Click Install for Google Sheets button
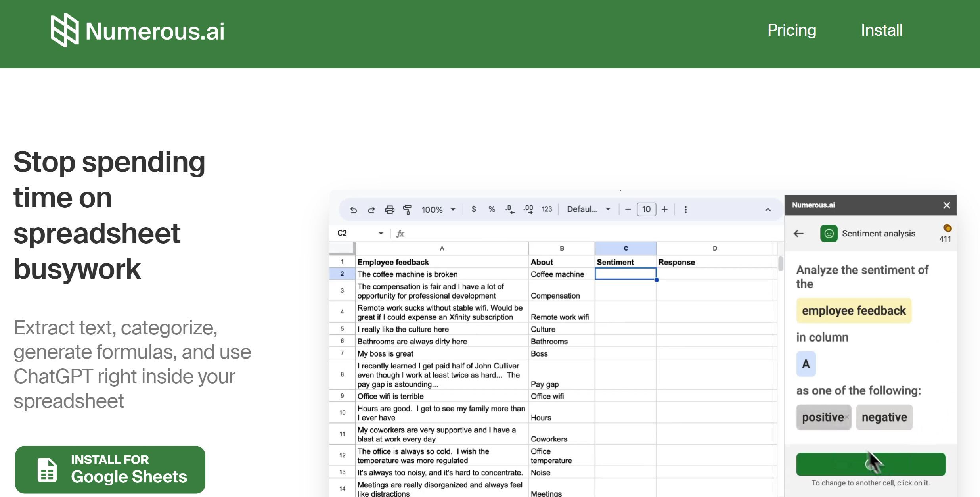This screenshot has height=497, width=980. coord(110,470)
